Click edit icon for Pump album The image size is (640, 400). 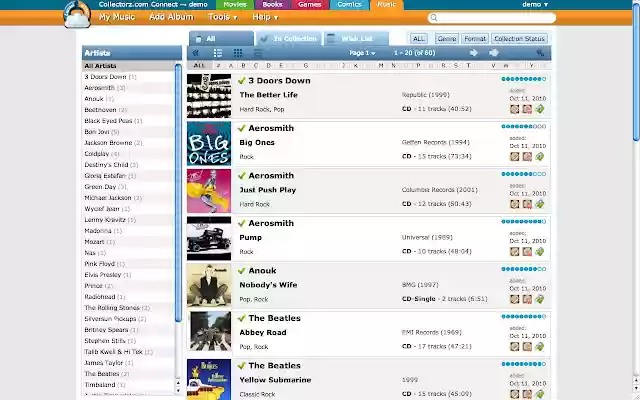[x=515, y=251]
